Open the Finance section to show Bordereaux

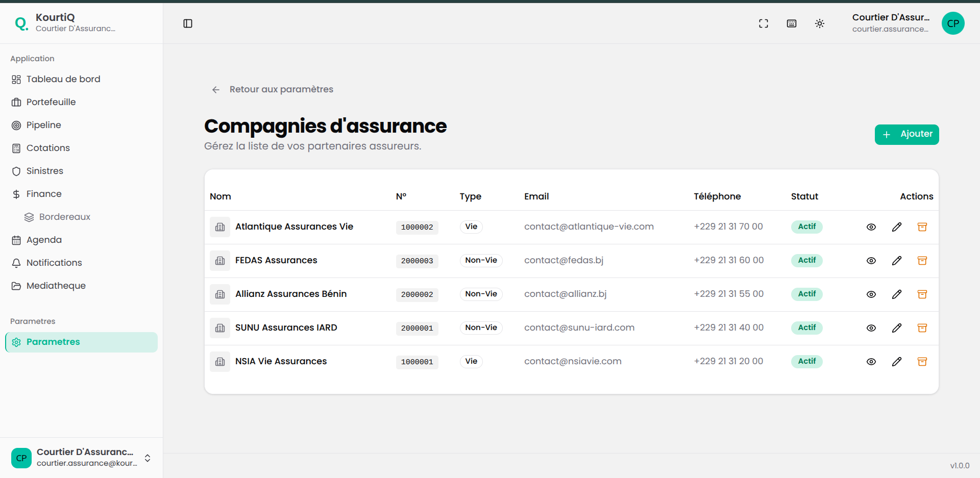[43, 194]
